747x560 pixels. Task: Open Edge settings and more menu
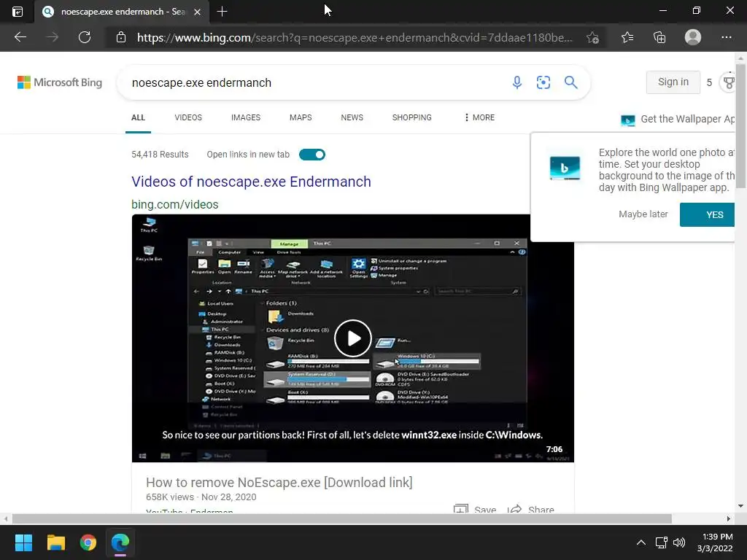click(726, 37)
